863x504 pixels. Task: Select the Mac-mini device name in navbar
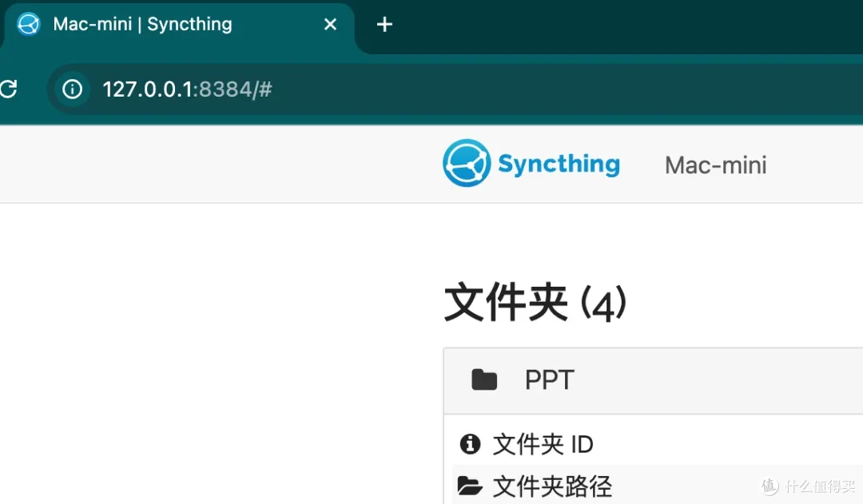pos(715,165)
